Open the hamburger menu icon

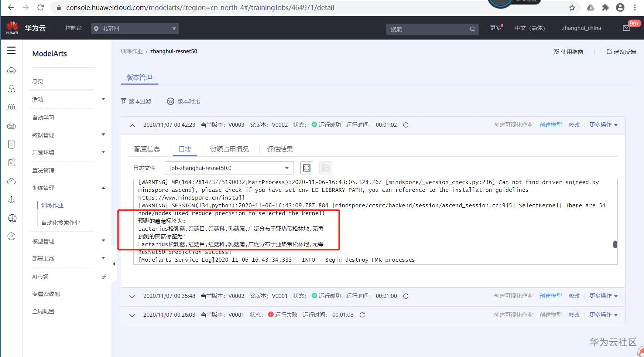[11, 50]
